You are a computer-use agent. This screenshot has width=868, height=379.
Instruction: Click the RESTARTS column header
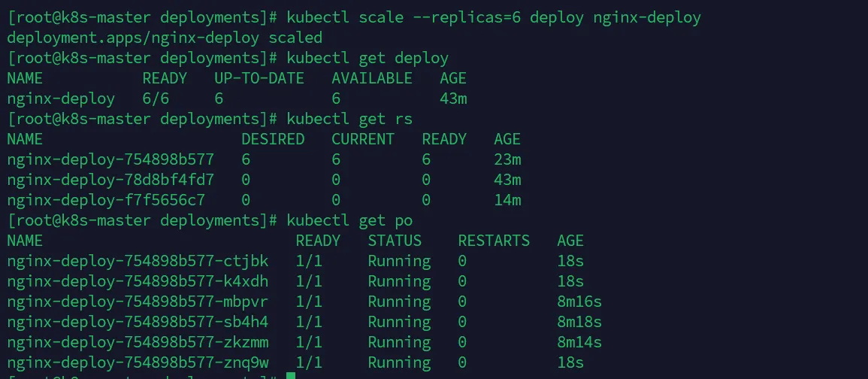tap(494, 241)
